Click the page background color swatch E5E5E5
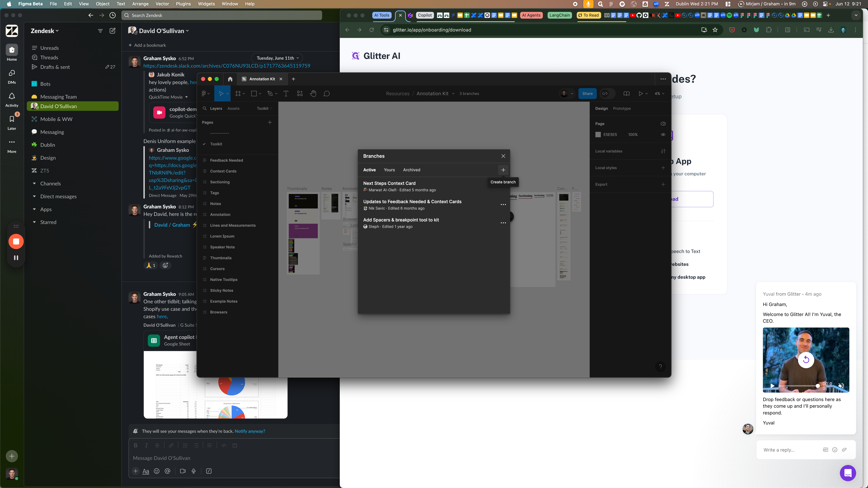This screenshot has height=488, width=868. pos(598,134)
